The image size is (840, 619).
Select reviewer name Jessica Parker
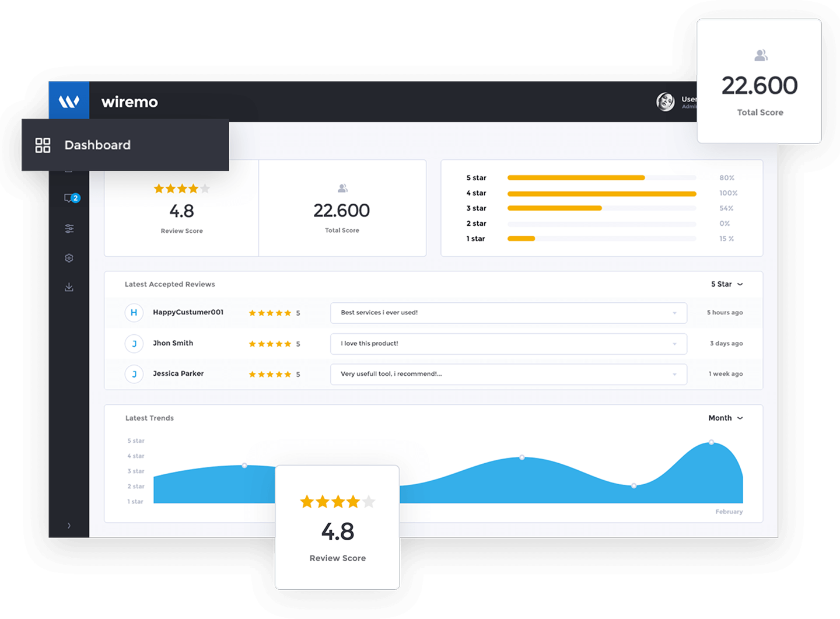pos(178,373)
